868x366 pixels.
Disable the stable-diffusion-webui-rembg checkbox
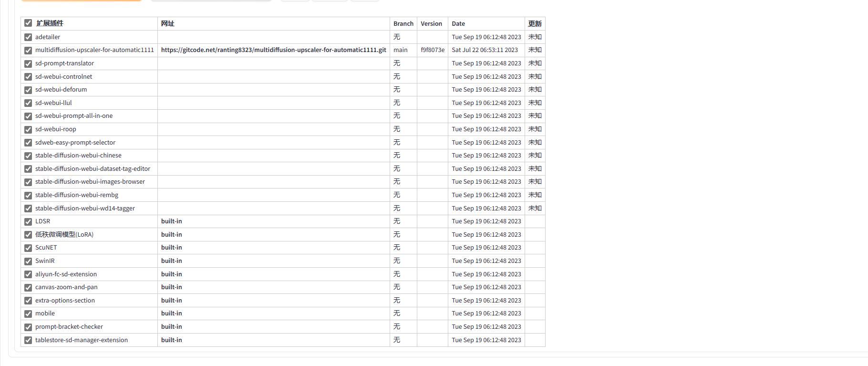(28, 195)
